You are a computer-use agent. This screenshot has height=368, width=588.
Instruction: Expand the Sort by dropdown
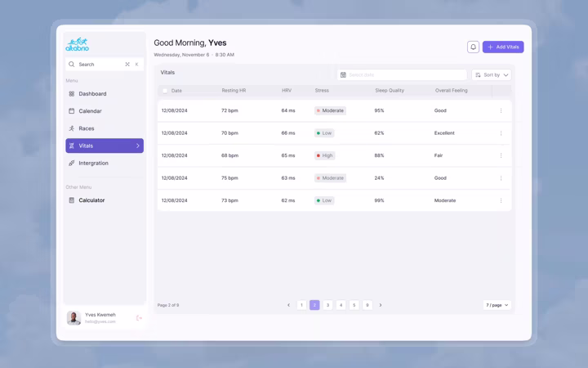tap(492, 75)
